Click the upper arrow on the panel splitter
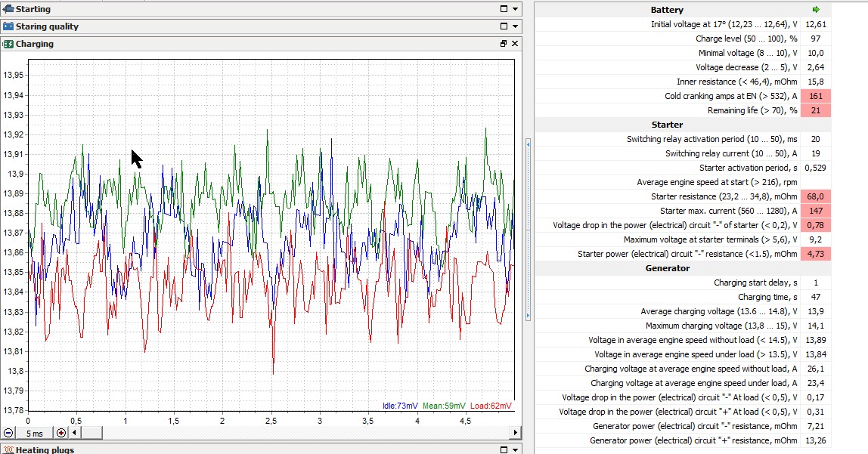This screenshot has width=868, height=454. [x=528, y=144]
